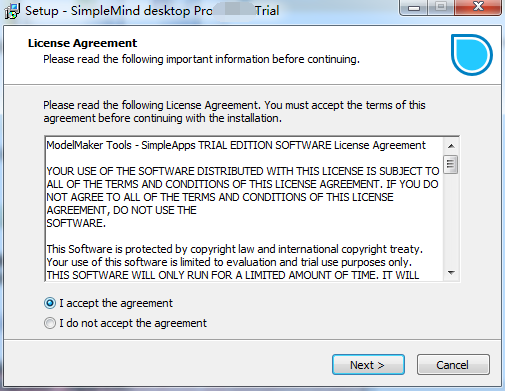Click the 'License Agreement' heading
Viewport: 505px width, 391px height.
[x=82, y=43]
